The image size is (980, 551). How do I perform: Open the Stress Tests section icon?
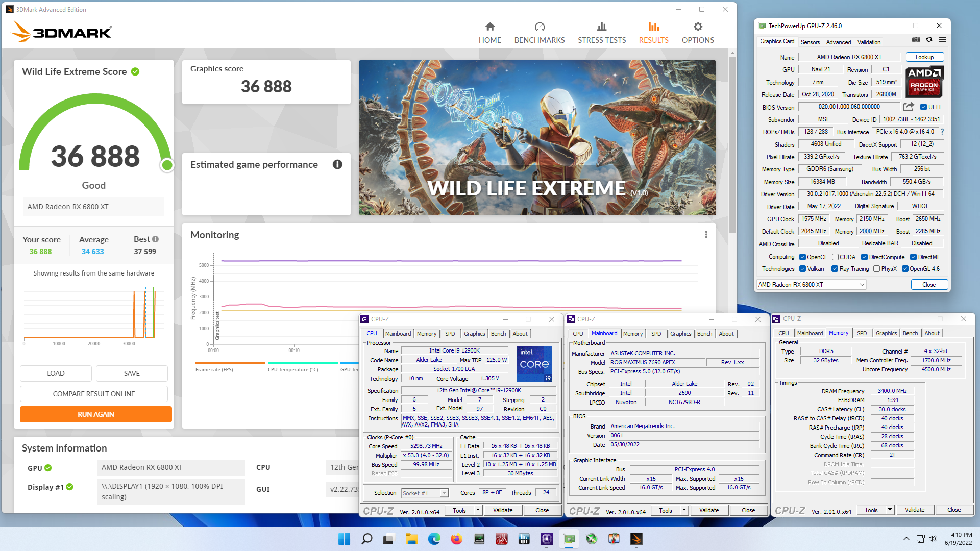[x=602, y=27]
